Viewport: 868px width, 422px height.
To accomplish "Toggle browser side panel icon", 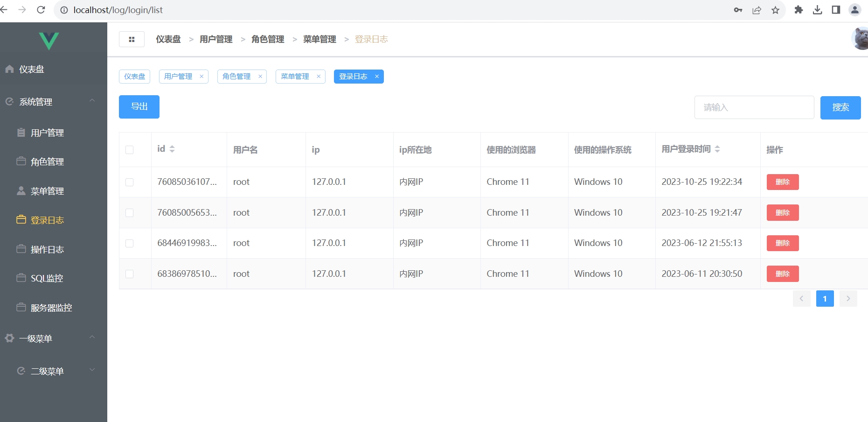I will pyautogui.click(x=836, y=10).
